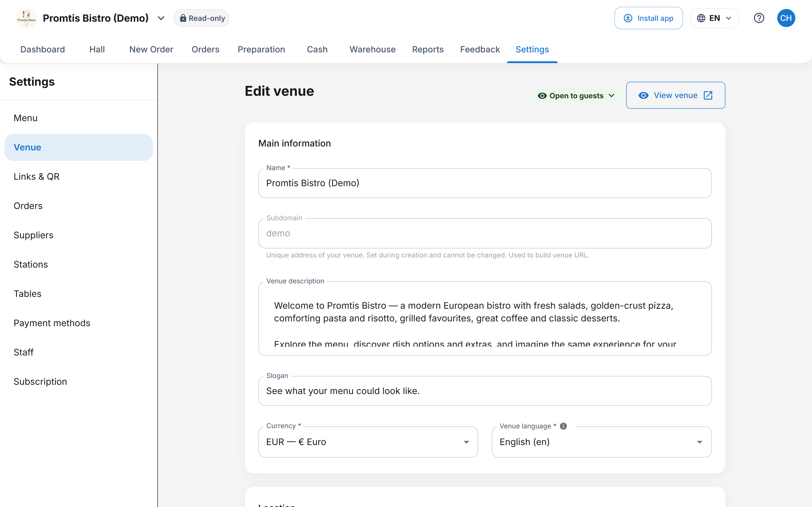The width and height of the screenshot is (812, 507).
Task: Click the Promtis Bistro logo thumbnail
Action: (x=27, y=18)
